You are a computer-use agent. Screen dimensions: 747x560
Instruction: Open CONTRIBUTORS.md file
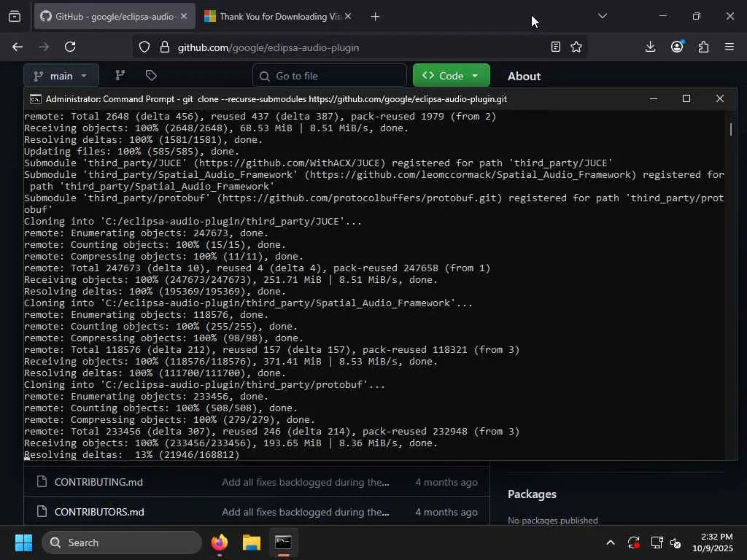coord(99,512)
